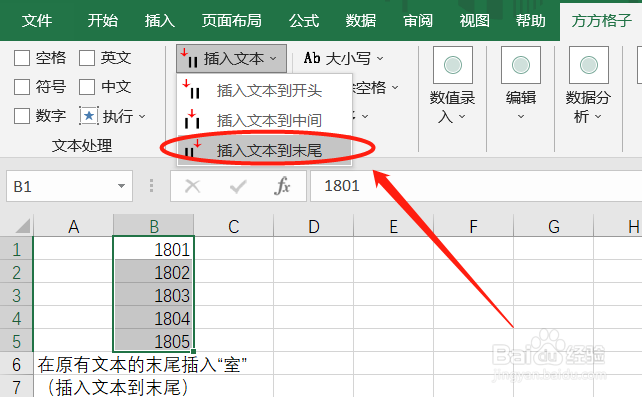642x397 pixels.
Task: Open the 插入文本 dropdown button
Action: (x=231, y=59)
